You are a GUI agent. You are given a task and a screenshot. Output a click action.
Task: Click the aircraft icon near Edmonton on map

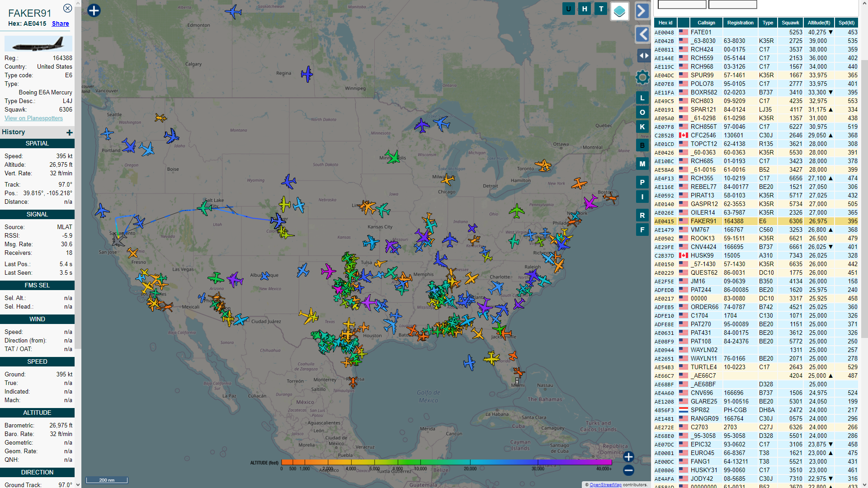(x=233, y=11)
